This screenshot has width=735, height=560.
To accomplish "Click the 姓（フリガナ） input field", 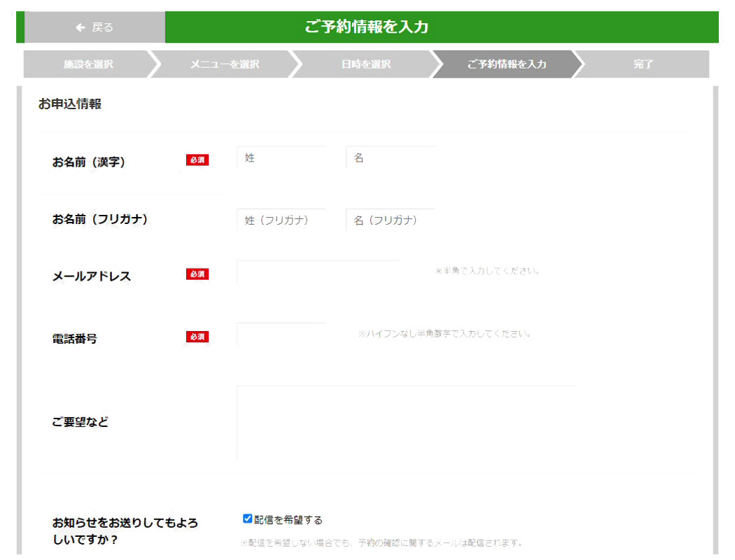I will (281, 220).
